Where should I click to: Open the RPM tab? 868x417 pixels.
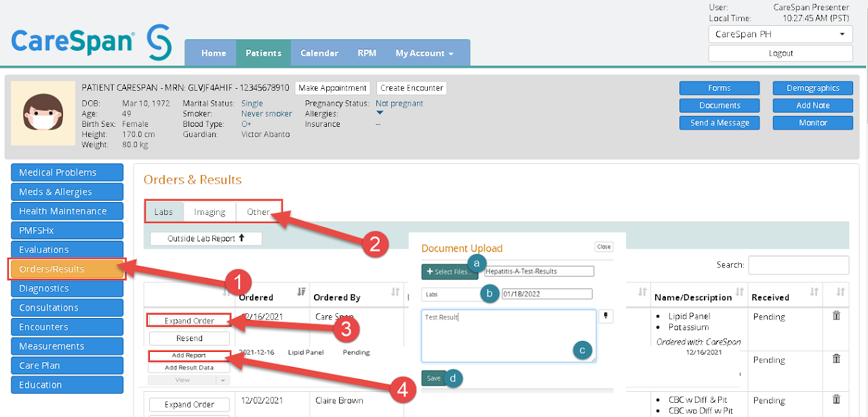pos(367,53)
